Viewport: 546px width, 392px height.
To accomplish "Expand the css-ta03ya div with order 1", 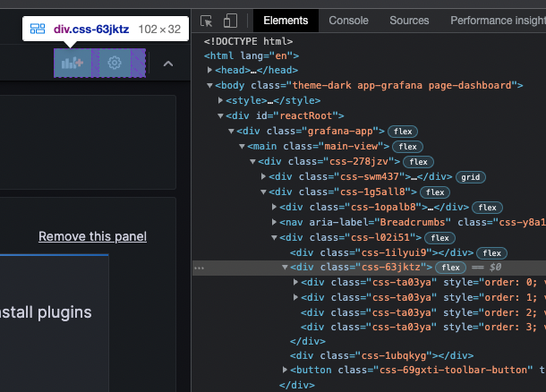I will tap(296, 297).
